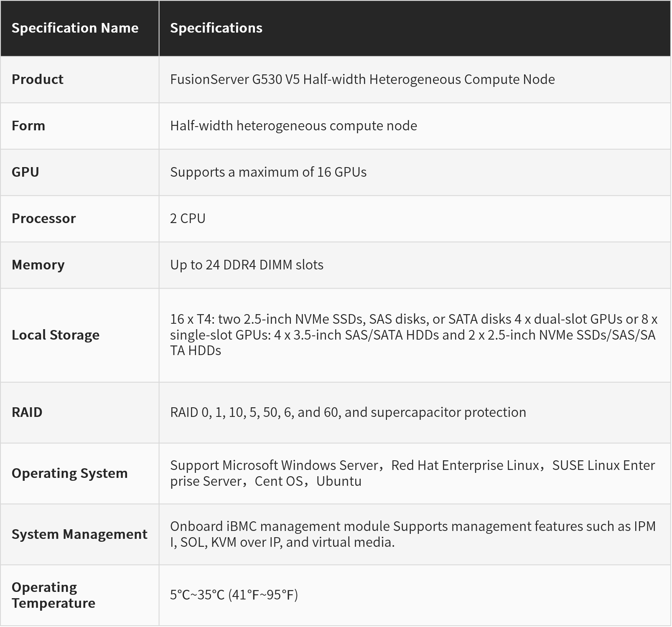Select the Form row label

[28, 126]
